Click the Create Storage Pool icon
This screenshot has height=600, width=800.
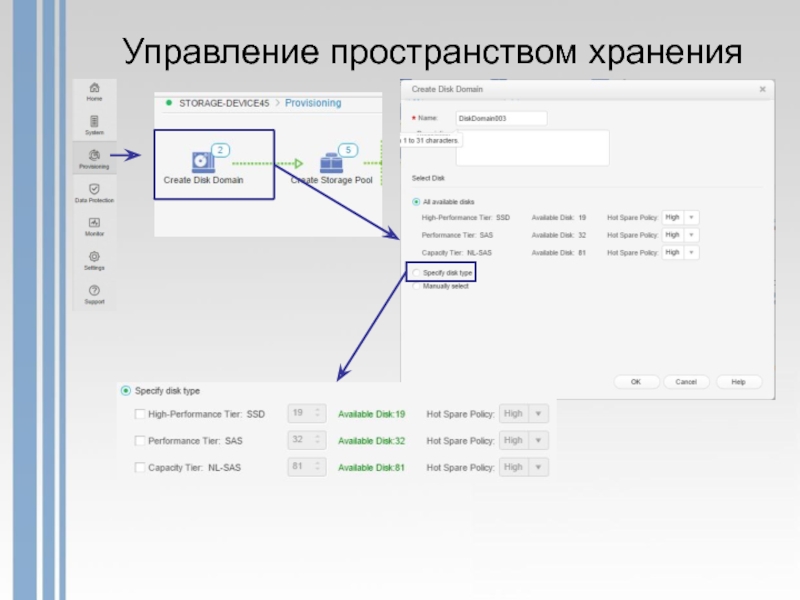[x=331, y=163]
